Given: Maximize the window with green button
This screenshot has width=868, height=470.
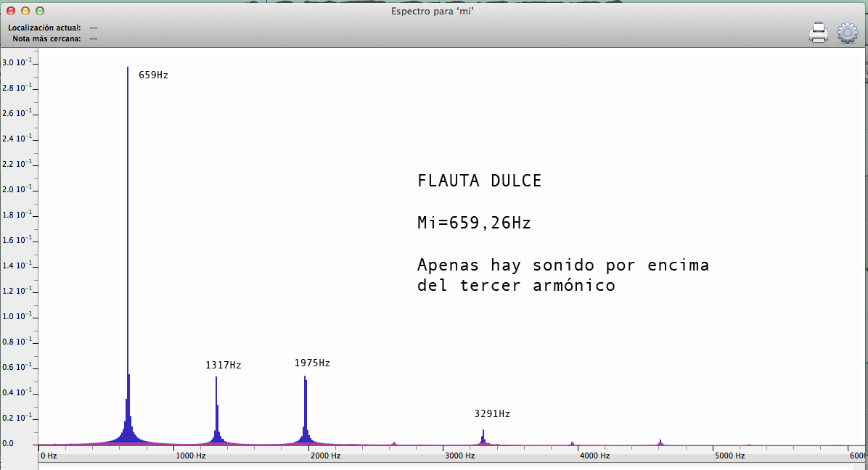Looking at the screenshot, I should pyautogui.click(x=40, y=11).
